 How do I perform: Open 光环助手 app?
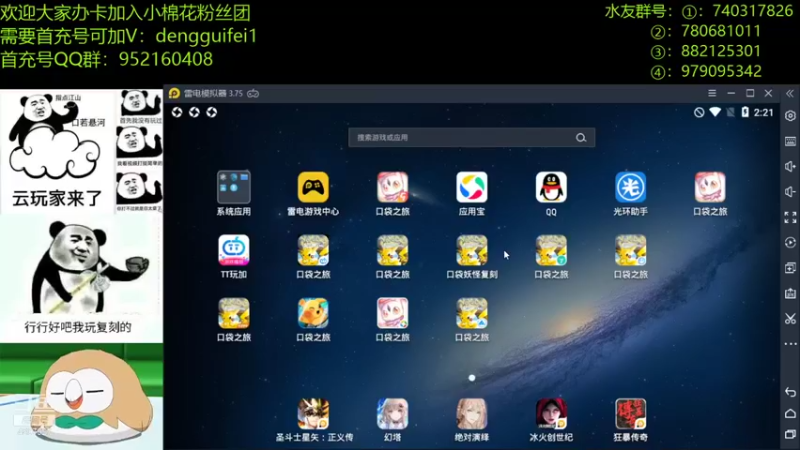(x=631, y=187)
